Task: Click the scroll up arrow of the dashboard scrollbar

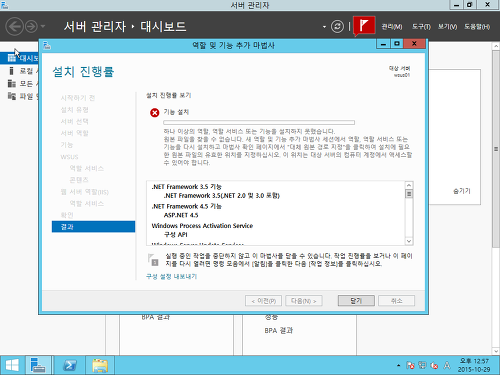Action: click(496, 46)
